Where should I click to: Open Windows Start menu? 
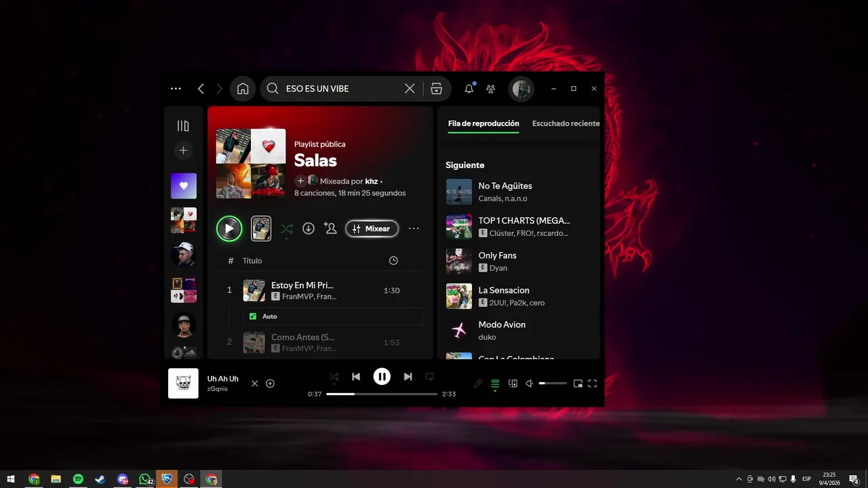11,479
